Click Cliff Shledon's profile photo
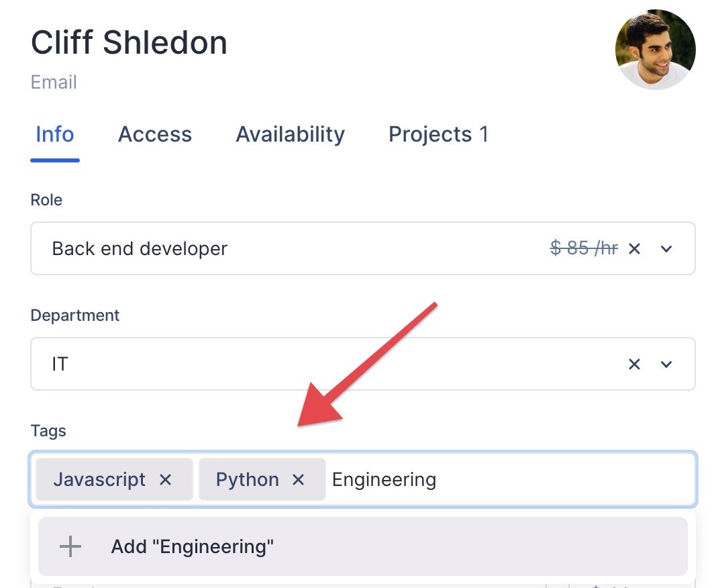Image resolution: width=718 pixels, height=588 pixels. [x=655, y=50]
